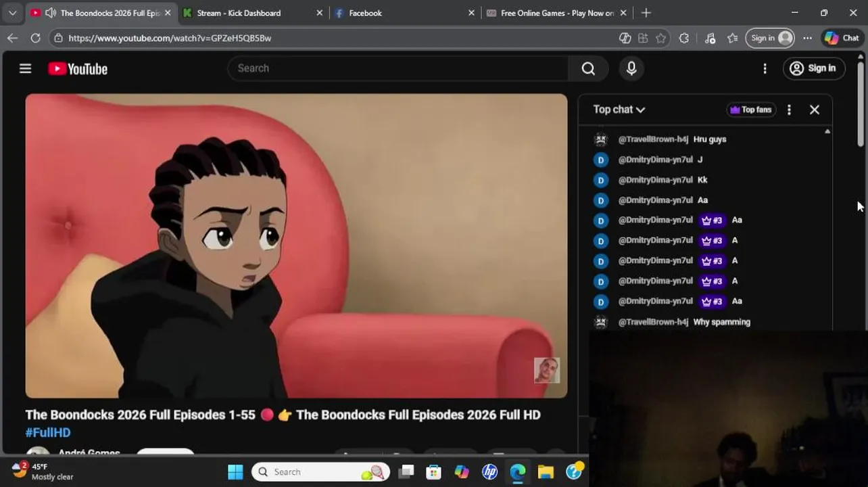Open the browser extensions puzzle icon
The width and height of the screenshot is (868, 487).
684,38
